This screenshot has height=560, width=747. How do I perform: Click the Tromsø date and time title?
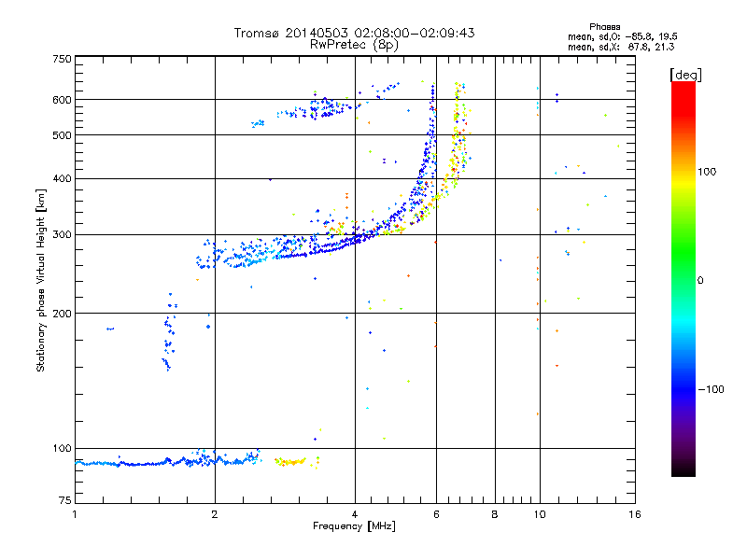click(355, 33)
